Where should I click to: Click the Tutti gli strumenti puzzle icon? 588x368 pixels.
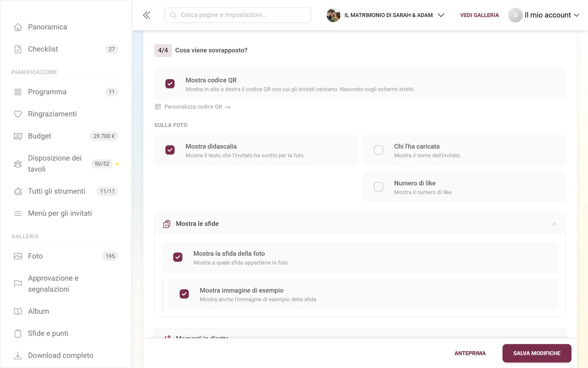18,191
